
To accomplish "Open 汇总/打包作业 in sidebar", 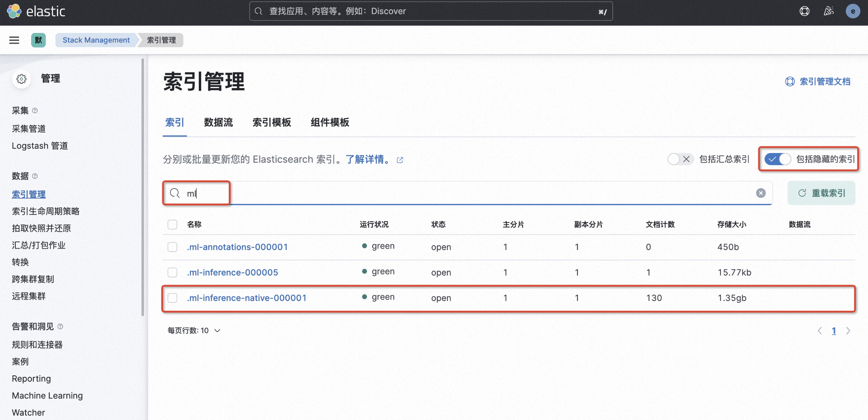I will click(39, 245).
